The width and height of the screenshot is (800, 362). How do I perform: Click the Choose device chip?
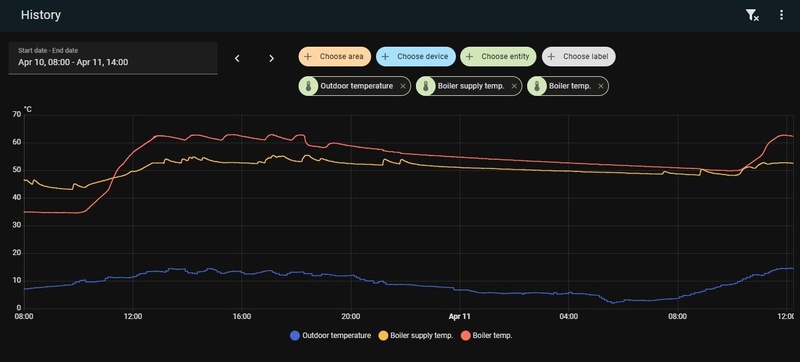(x=415, y=57)
